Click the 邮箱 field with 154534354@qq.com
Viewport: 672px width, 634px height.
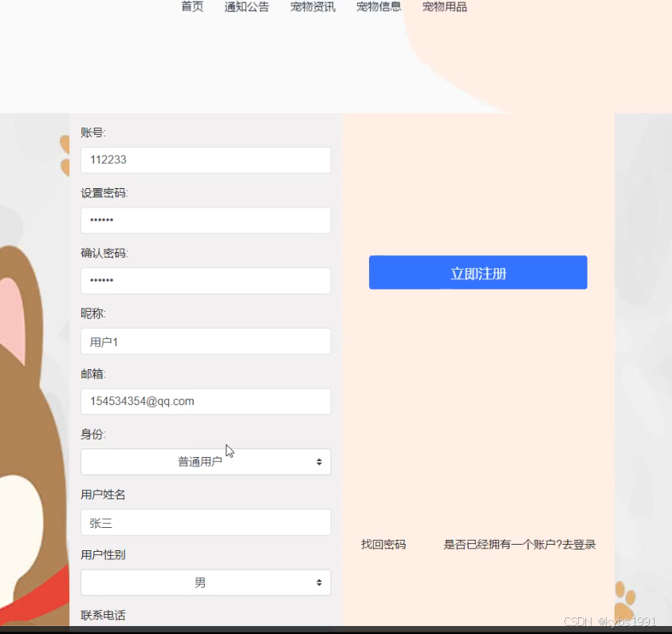(206, 401)
